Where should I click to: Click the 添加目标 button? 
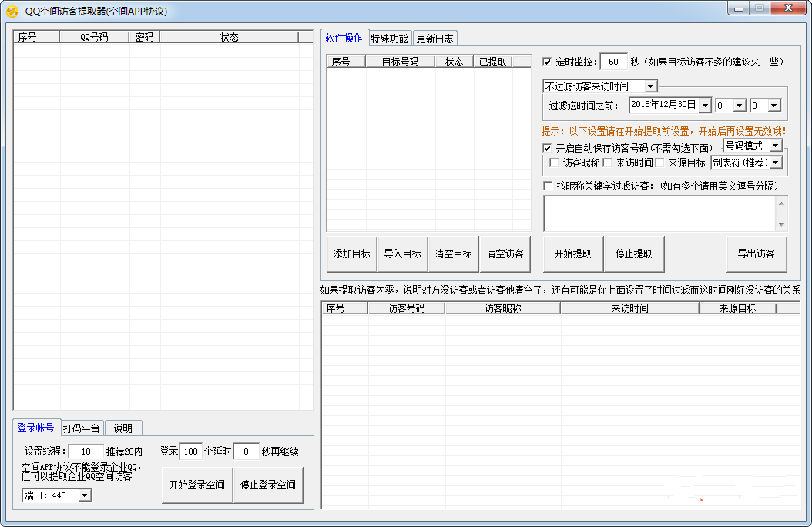(351, 253)
